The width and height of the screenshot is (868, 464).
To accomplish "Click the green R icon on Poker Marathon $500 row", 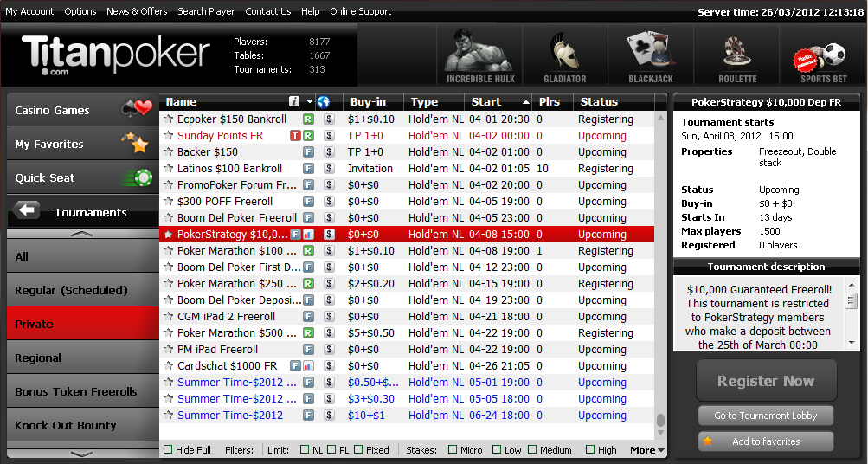I will 308,332.
